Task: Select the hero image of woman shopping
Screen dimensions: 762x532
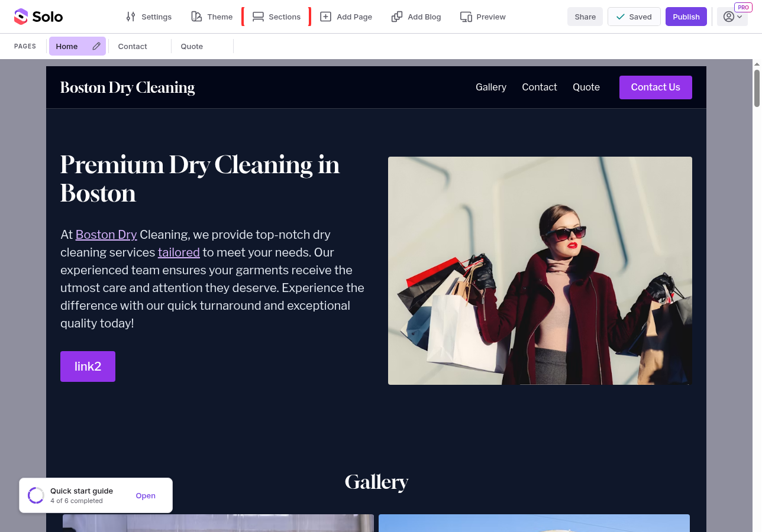Action: [540, 271]
